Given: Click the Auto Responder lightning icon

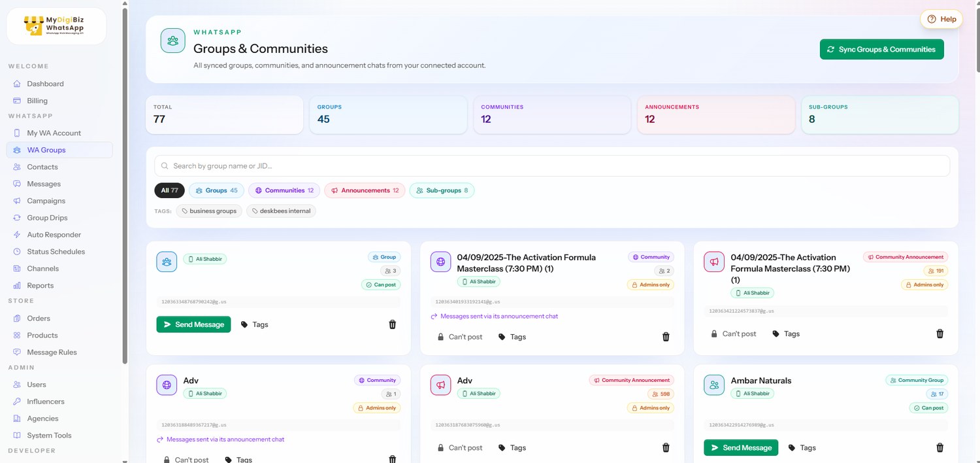Looking at the screenshot, I should click(17, 235).
